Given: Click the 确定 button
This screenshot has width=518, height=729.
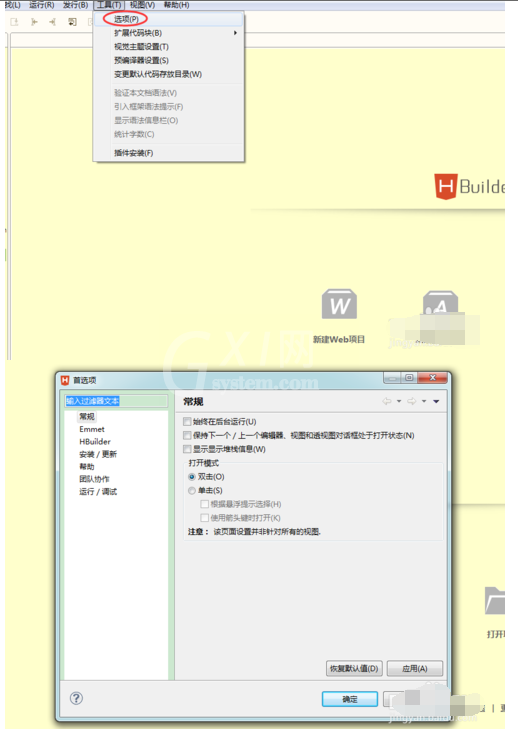Looking at the screenshot, I should click(350, 699).
